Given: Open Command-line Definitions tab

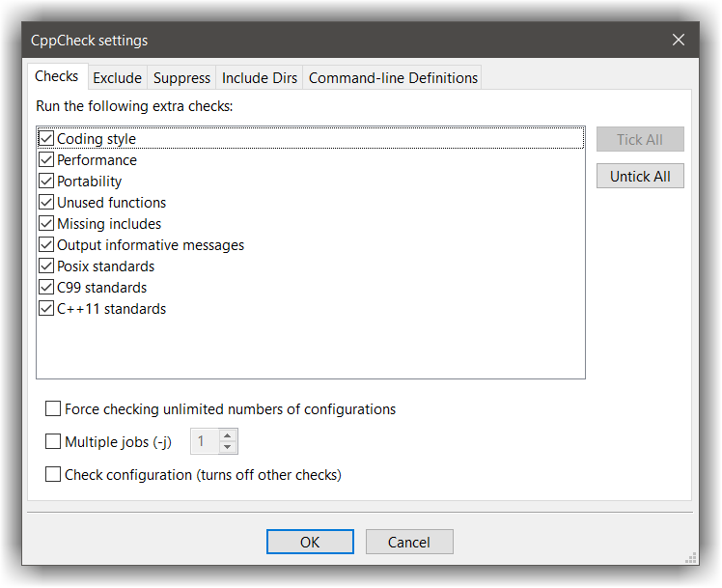Looking at the screenshot, I should pyautogui.click(x=393, y=78).
